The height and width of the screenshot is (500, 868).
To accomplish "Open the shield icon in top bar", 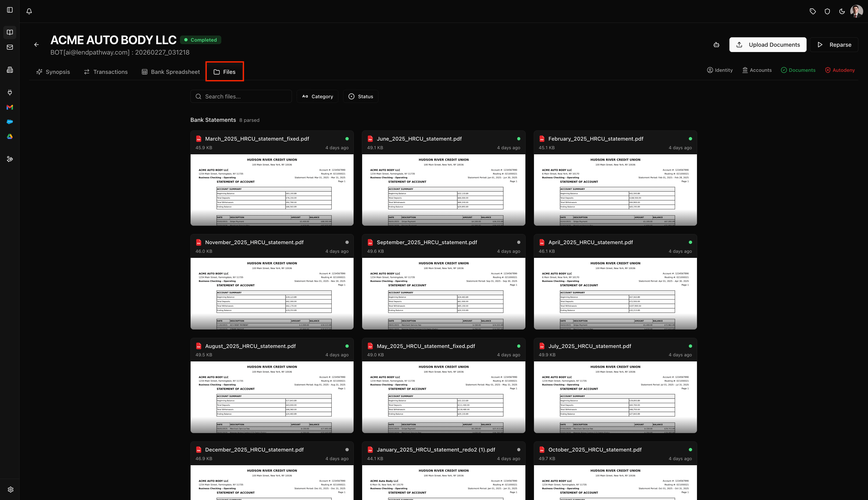I will tap(827, 11).
